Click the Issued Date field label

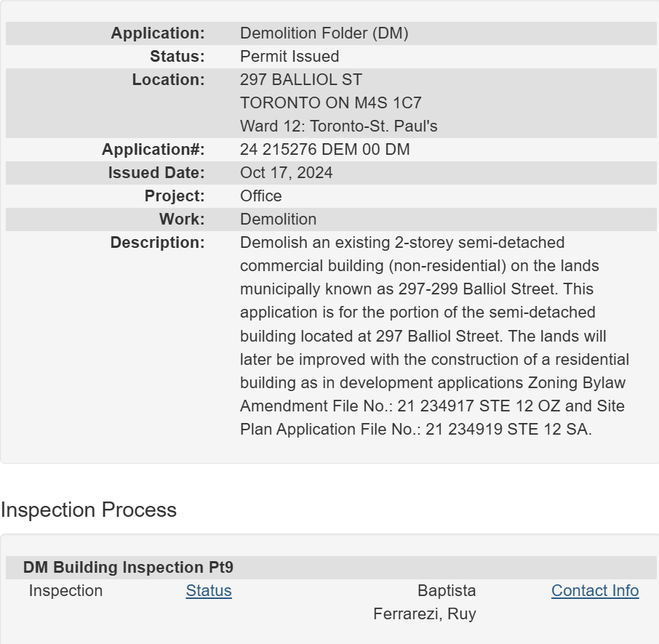tap(156, 173)
